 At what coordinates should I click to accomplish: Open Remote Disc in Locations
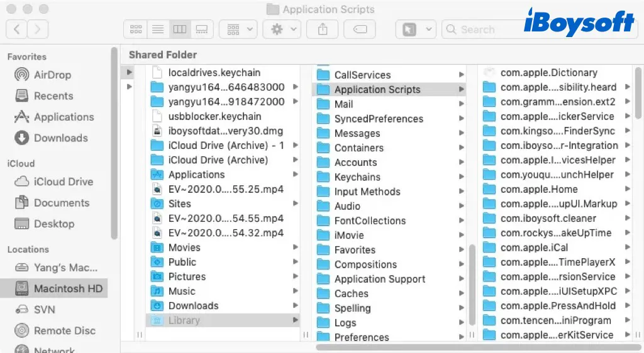click(64, 331)
